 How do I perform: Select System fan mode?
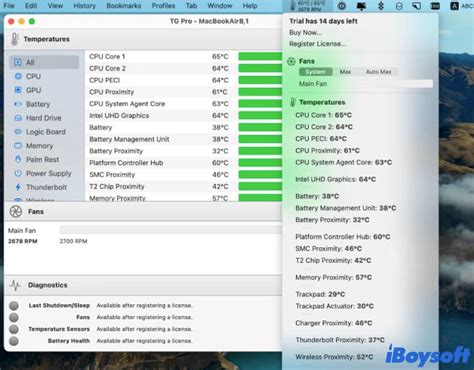coord(315,72)
